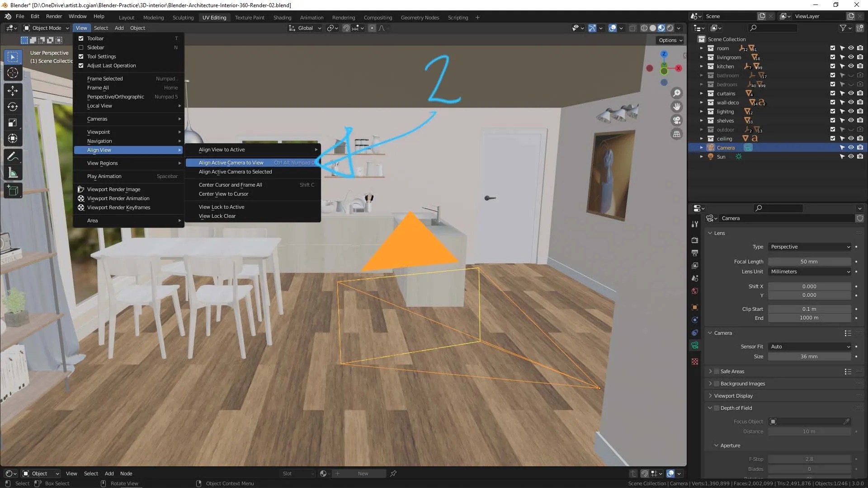The height and width of the screenshot is (488, 868).
Task: Hide the kitchen collection eye icon
Action: click(851, 66)
